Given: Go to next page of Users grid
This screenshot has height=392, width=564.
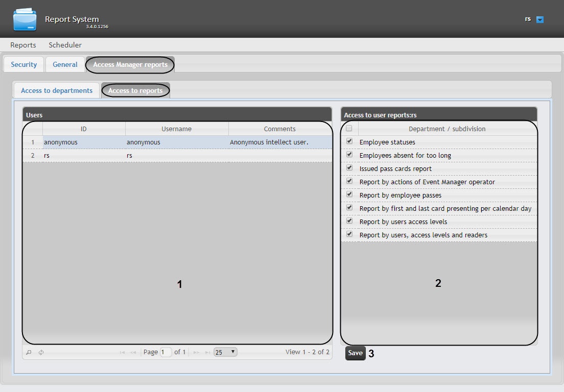Looking at the screenshot, I should tap(196, 352).
